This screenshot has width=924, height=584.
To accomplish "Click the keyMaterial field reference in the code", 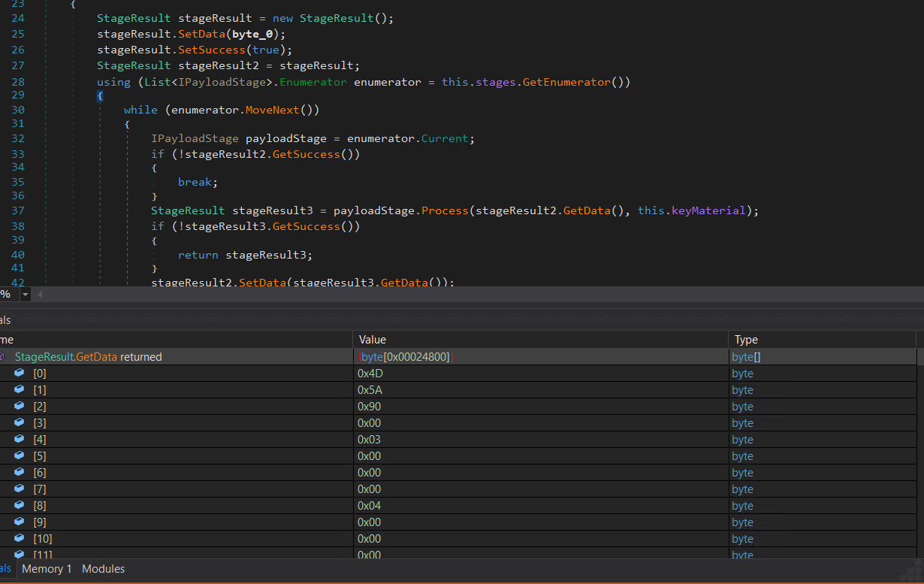I will pos(709,211).
